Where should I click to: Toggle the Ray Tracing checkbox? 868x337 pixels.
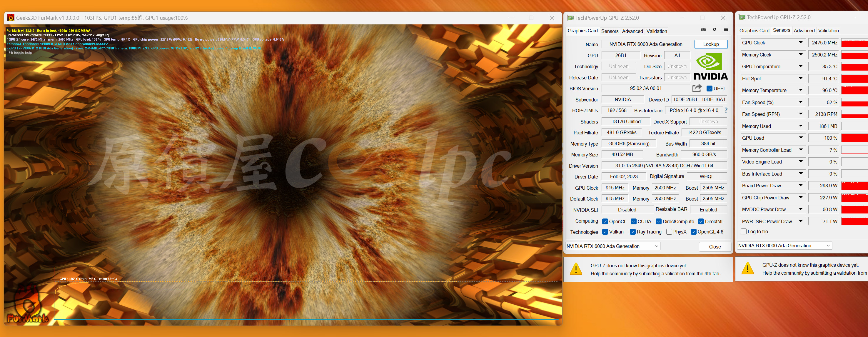[x=632, y=232]
